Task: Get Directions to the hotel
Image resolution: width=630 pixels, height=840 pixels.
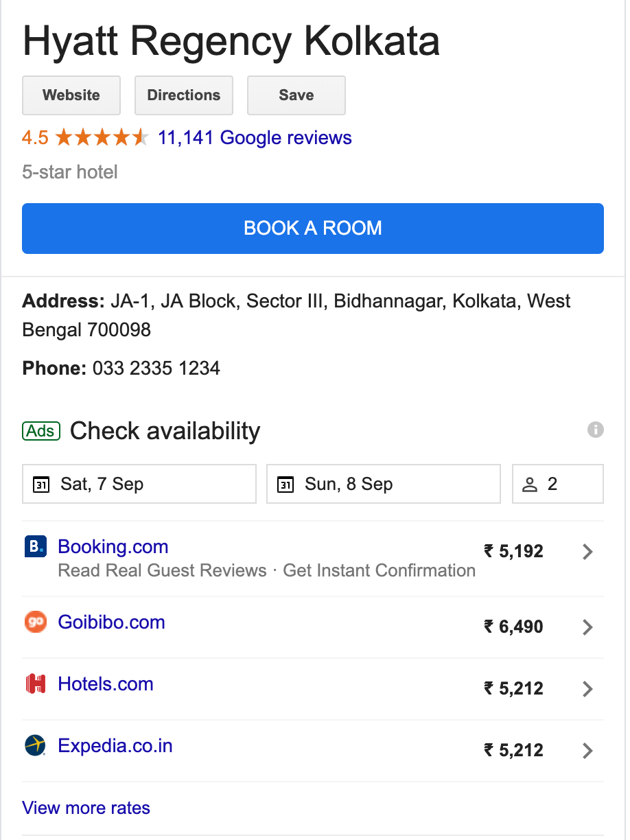Action: click(184, 95)
